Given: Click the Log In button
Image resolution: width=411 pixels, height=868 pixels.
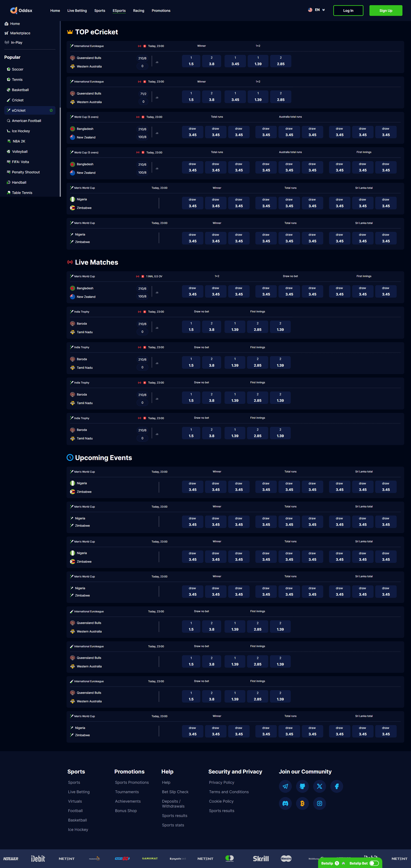Looking at the screenshot, I should pos(348,11).
